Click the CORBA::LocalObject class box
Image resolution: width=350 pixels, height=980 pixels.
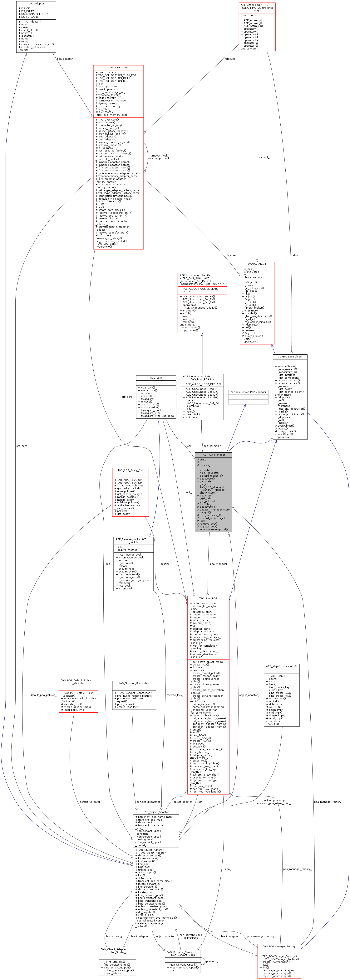point(290,357)
